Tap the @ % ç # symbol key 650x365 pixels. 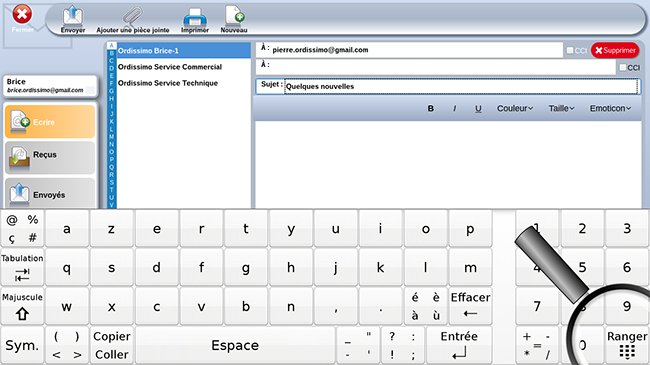click(x=22, y=229)
